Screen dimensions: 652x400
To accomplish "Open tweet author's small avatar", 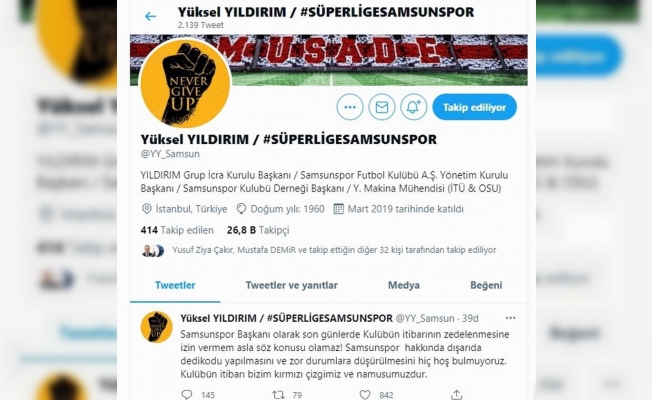I will tap(156, 327).
